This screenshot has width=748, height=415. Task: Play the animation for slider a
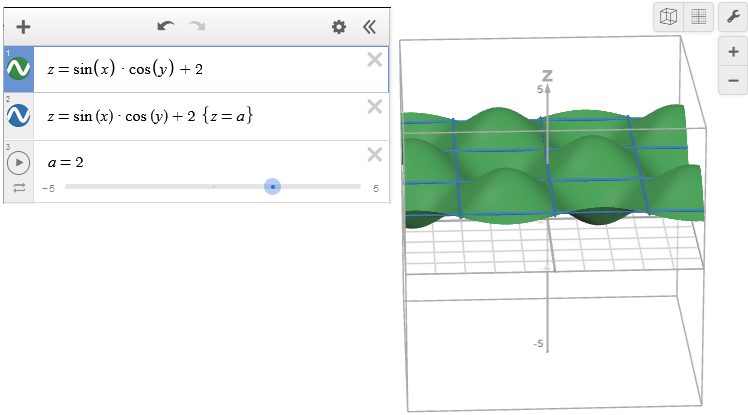point(18,162)
